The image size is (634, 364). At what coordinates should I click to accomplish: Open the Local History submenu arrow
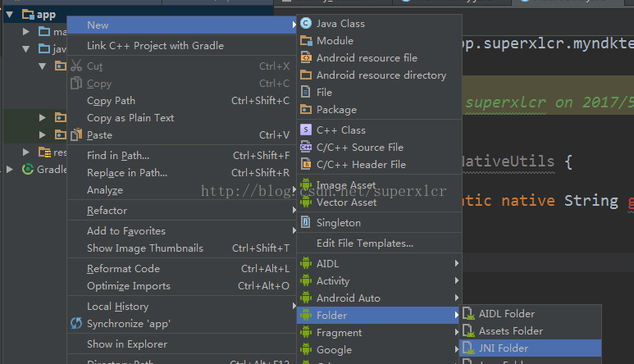click(x=294, y=307)
